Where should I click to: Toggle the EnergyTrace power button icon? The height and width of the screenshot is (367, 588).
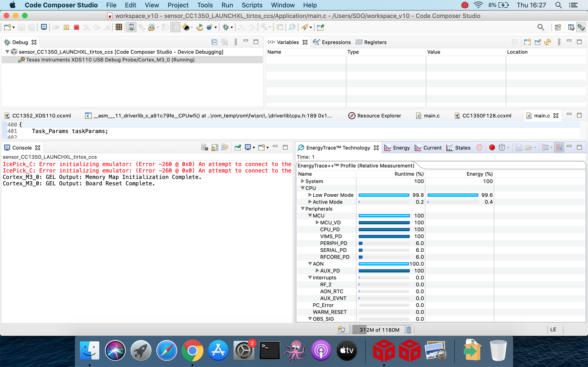point(479,147)
